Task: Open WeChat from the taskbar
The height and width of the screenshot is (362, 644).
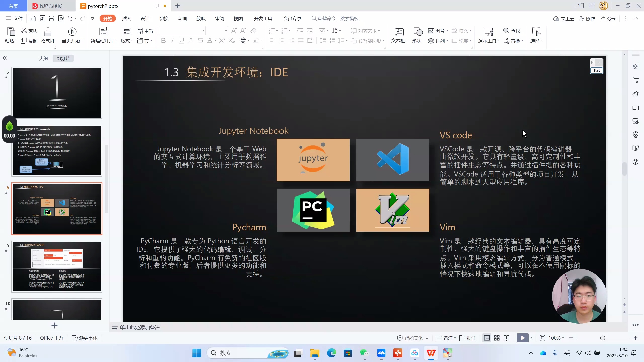Action: coord(364,353)
